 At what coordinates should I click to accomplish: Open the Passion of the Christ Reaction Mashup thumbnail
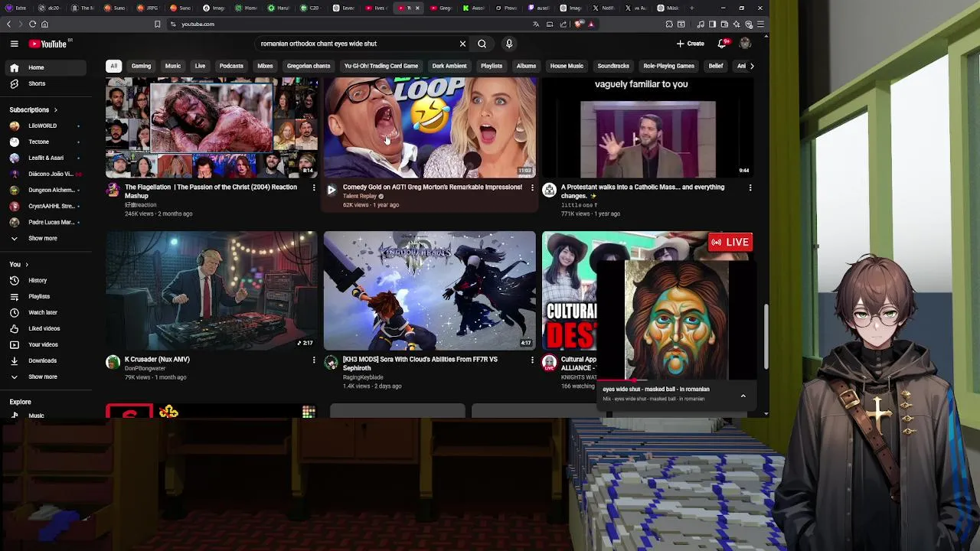pos(211,127)
